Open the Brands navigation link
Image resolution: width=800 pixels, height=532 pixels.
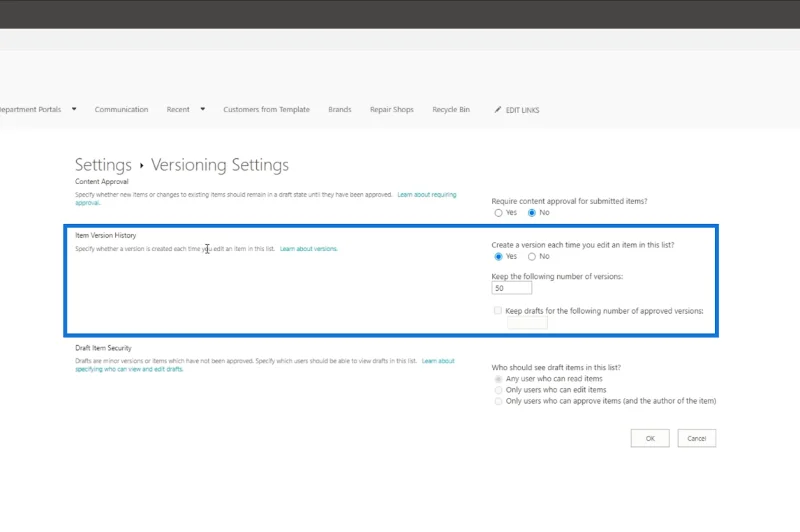pos(340,109)
